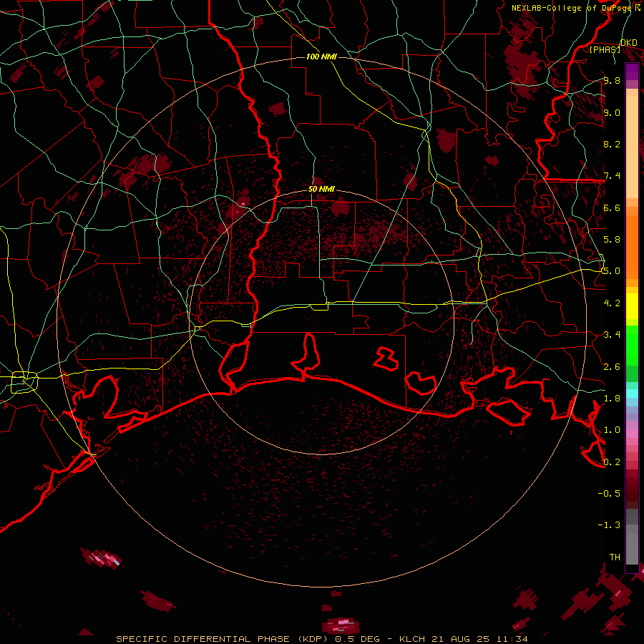Click the 50 NMI range ring label
This screenshot has width=644, height=644.
pos(321,190)
